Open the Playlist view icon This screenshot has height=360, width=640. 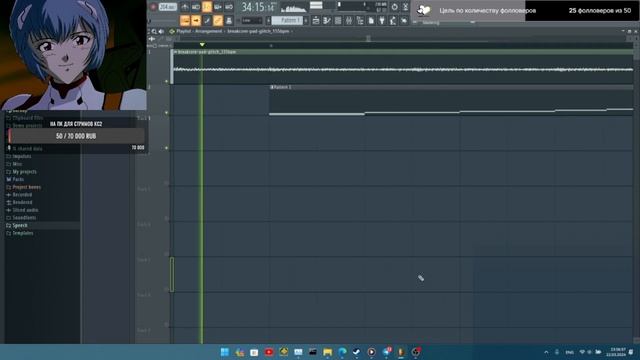316,20
